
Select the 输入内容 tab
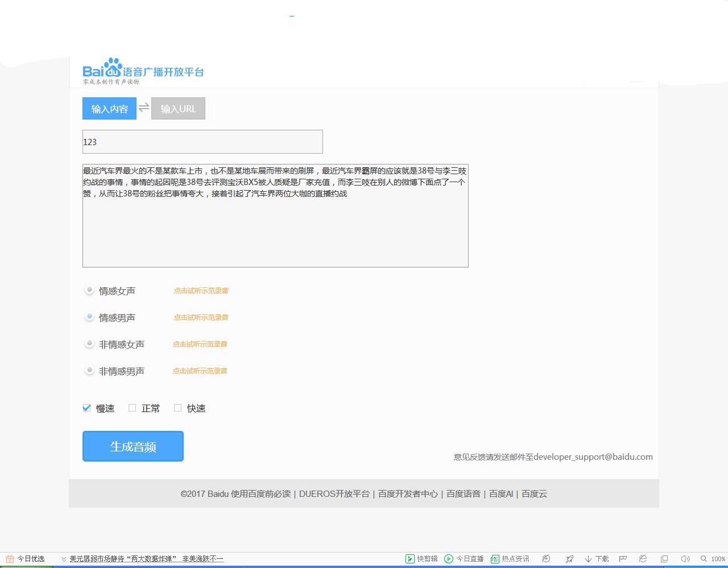coord(109,108)
